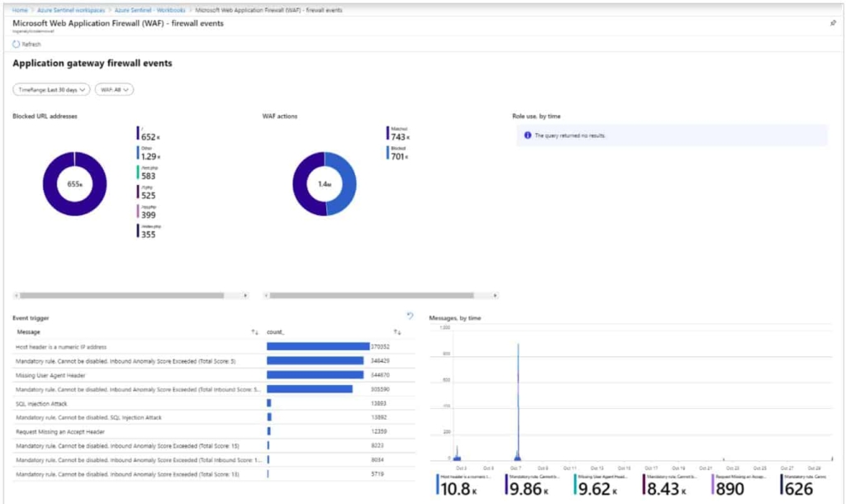Click count value 12359
The height and width of the screenshot is (504, 846).
378,431
